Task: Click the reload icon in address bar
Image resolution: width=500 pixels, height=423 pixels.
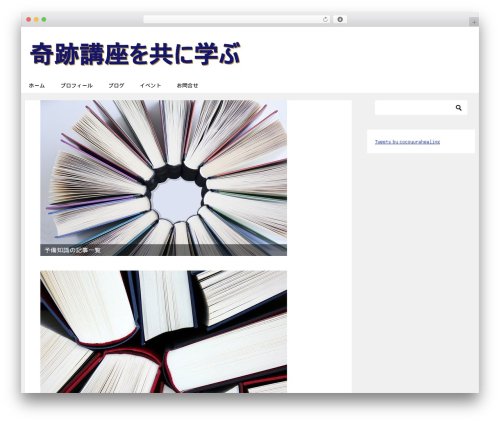Action: [x=325, y=20]
